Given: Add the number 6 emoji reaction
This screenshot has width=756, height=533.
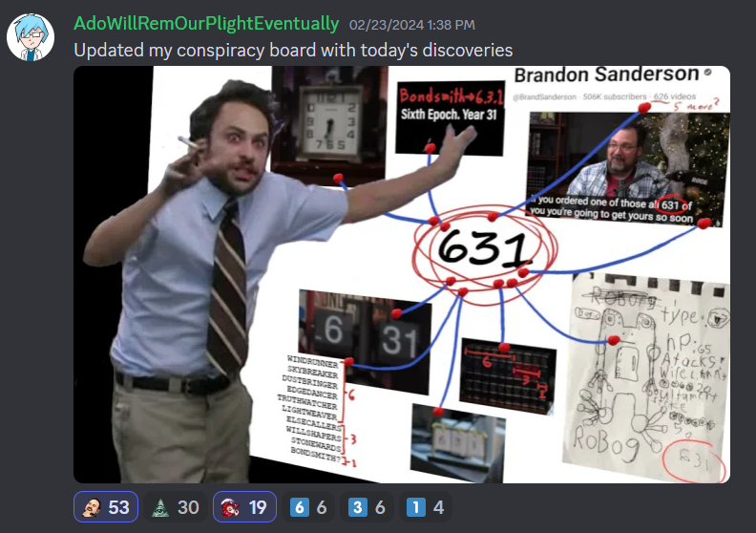Looking at the screenshot, I should coord(308,507).
